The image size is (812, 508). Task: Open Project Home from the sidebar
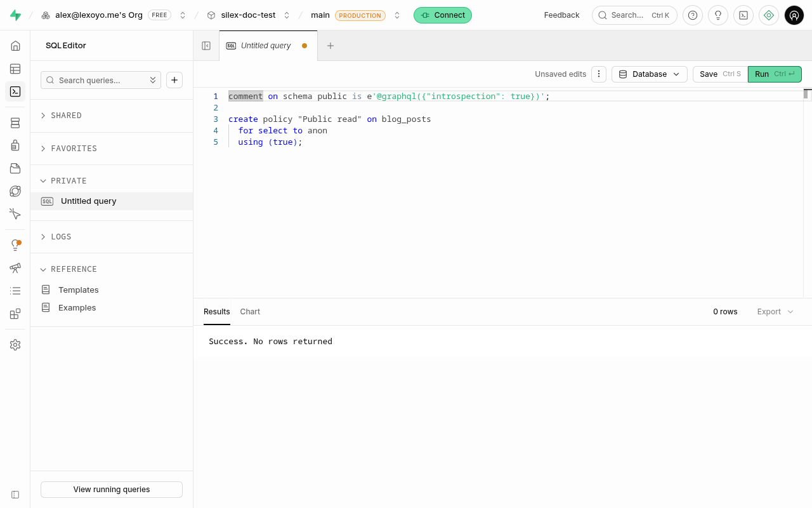15,46
